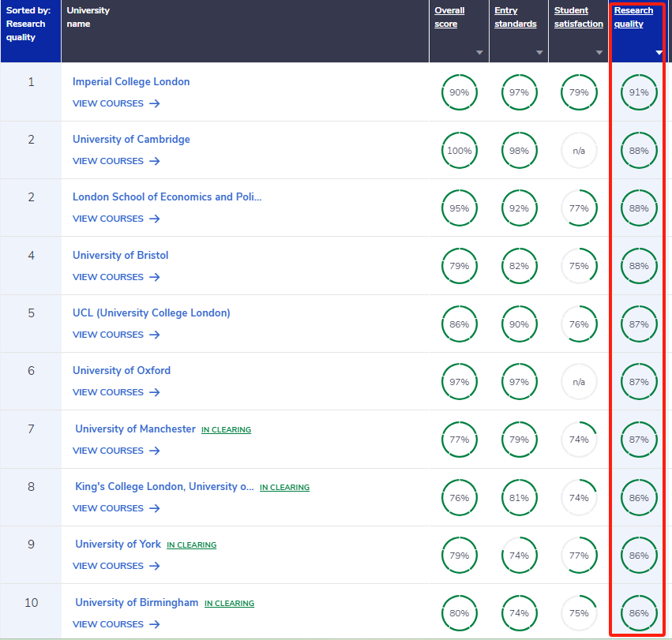View courses for University of Bristol
Viewport: 672px width, 640px height.
(x=116, y=277)
